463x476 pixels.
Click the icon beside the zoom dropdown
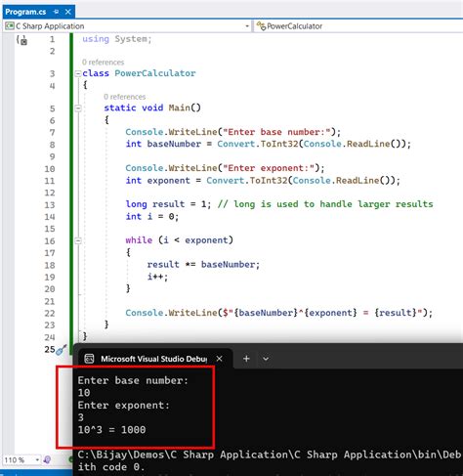47,459
